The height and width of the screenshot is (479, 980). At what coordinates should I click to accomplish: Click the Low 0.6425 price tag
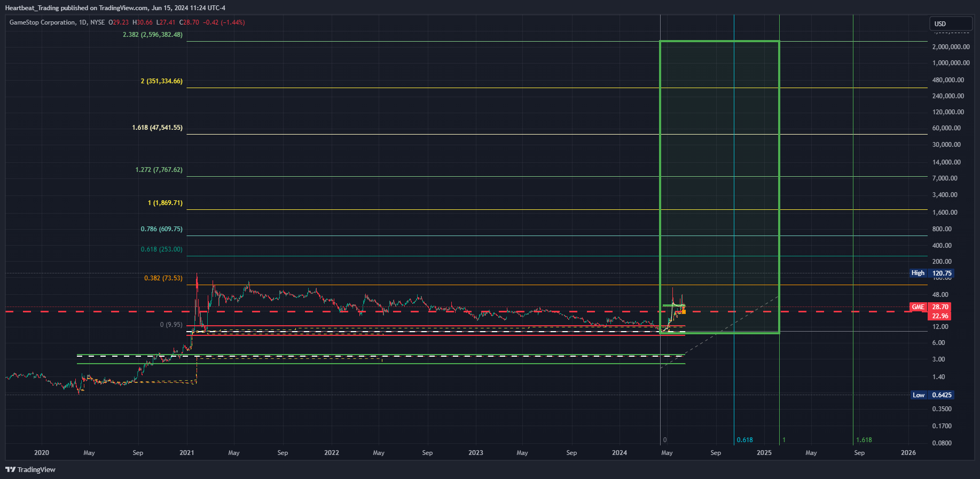click(x=932, y=395)
